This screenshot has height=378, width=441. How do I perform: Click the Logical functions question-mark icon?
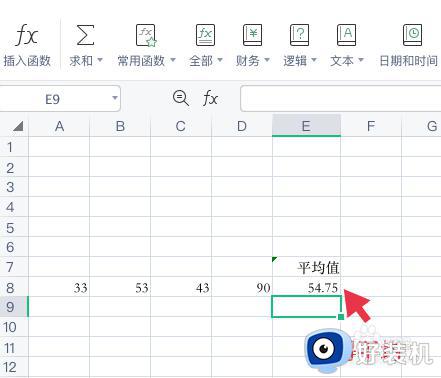pyautogui.click(x=299, y=35)
